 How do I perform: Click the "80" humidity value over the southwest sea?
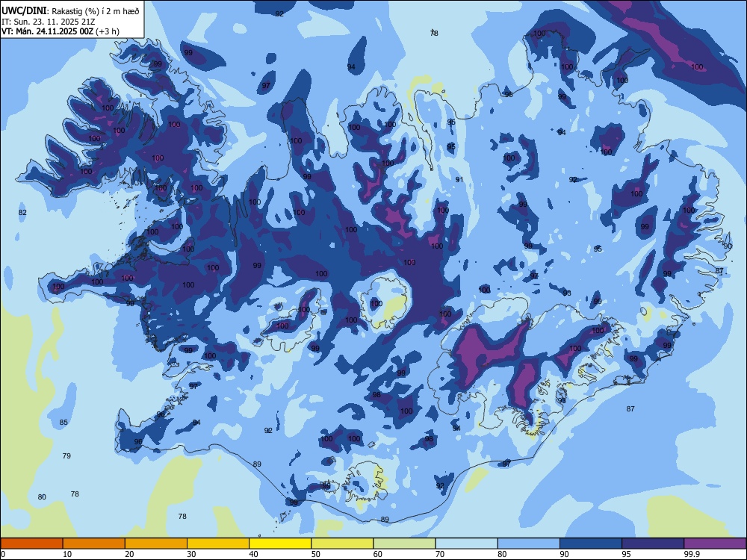pos(42,497)
